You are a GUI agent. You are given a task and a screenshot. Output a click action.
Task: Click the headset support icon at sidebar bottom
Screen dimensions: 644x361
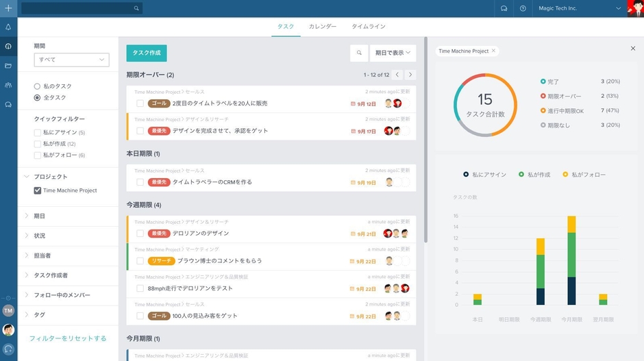(x=8, y=349)
